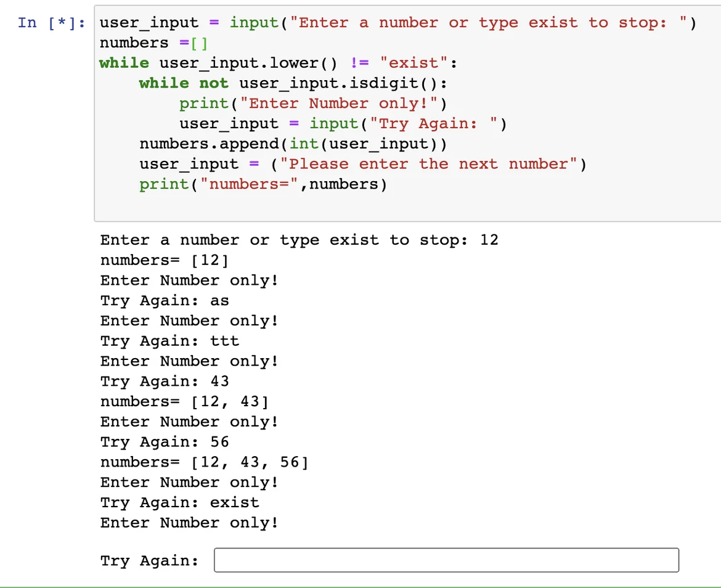This screenshot has width=721, height=588.
Task: Click the output line "Try Again: ttt"
Action: click(169, 341)
